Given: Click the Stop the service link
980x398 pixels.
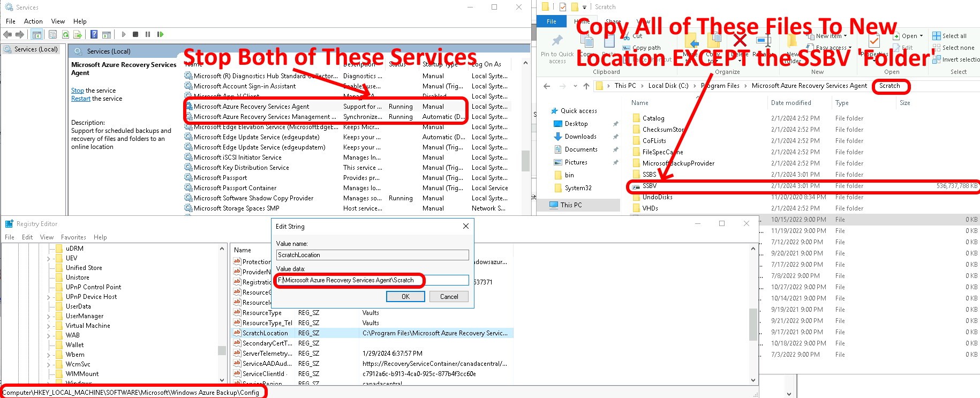Looking at the screenshot, I should [x=78, y=91].
